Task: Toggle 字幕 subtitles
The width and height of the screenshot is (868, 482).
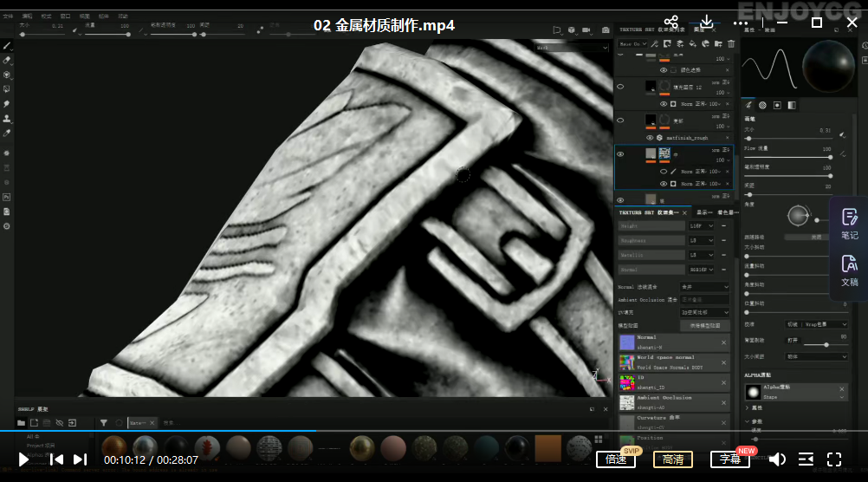Action: (729, 459)
